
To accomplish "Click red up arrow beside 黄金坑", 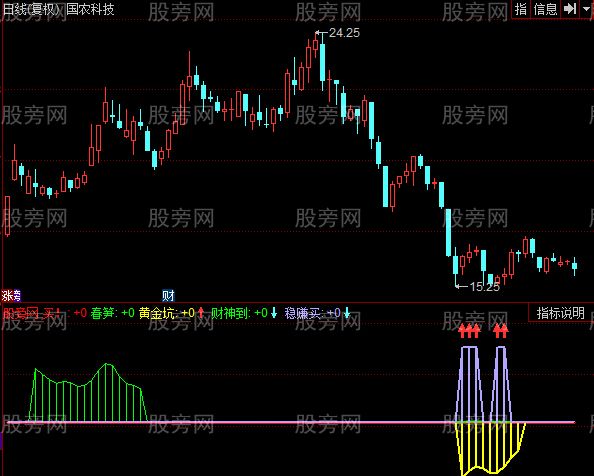I will [201, 313].
